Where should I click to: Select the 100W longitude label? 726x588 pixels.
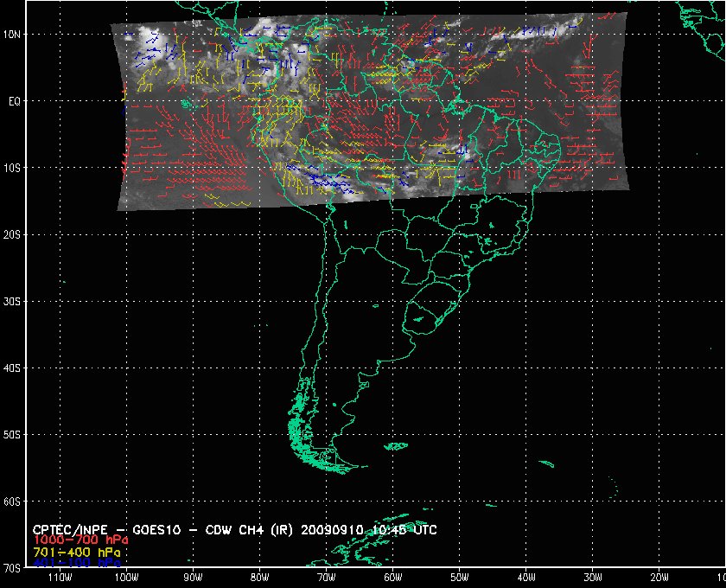(x=126, y=578)
